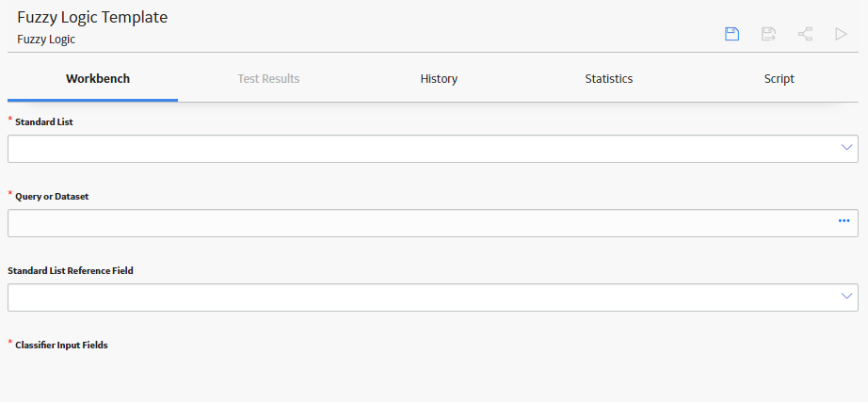Select the Classifier Input Fields label
The height and width of the screenshot is (402, 868).
point(61,345)
